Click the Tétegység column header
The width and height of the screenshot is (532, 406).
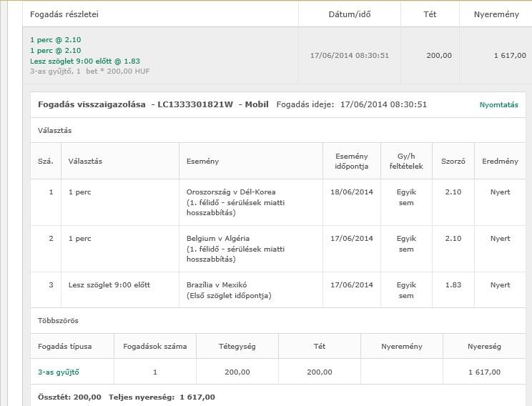pos(237,346)
